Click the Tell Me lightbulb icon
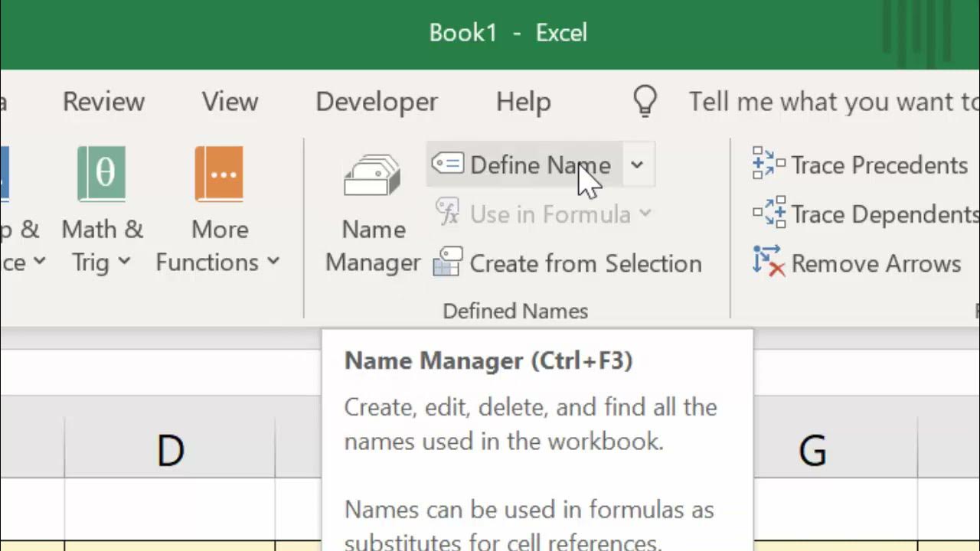Viewport: 980px width, 551px height. point(645,101)
